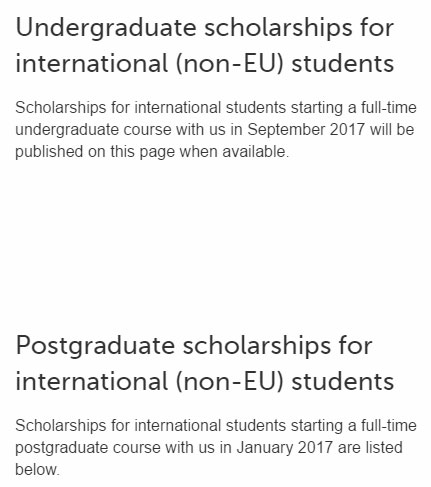Click '(non-EU)' in the undergraduate heading

click(230, 63)
